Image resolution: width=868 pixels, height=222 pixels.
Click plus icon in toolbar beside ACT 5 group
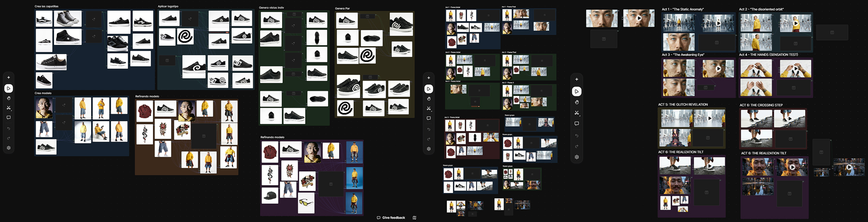click(x=577, y=79)
